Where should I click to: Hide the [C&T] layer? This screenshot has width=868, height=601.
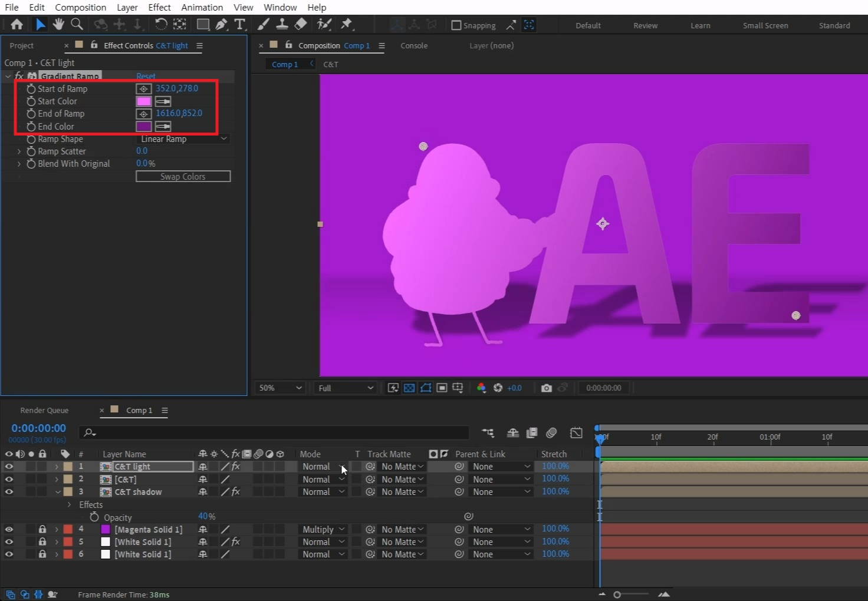click(9, 480)
